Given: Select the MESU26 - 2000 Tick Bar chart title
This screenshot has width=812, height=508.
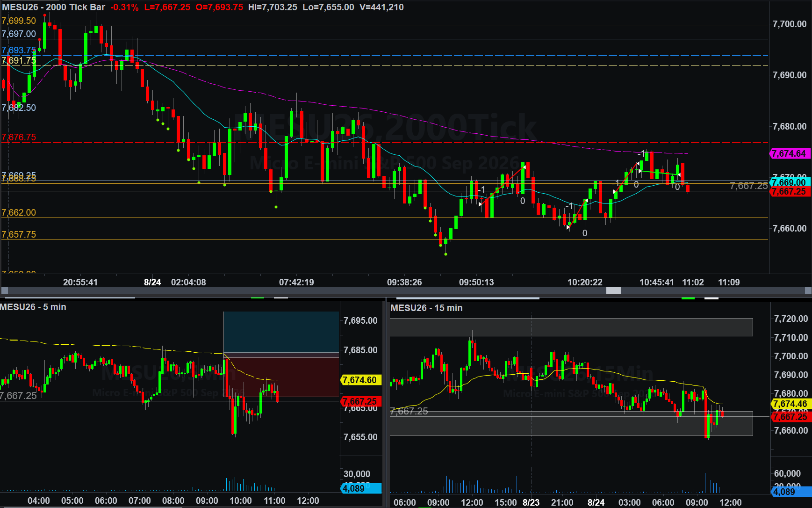Looking at the screenshot, I should click(x=54, y=7).
